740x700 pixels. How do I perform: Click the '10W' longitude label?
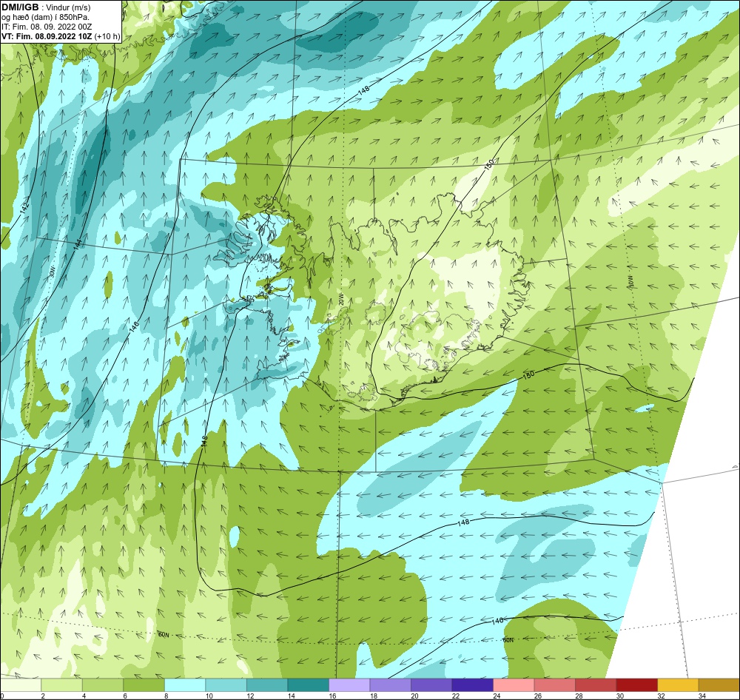(631, 281)
